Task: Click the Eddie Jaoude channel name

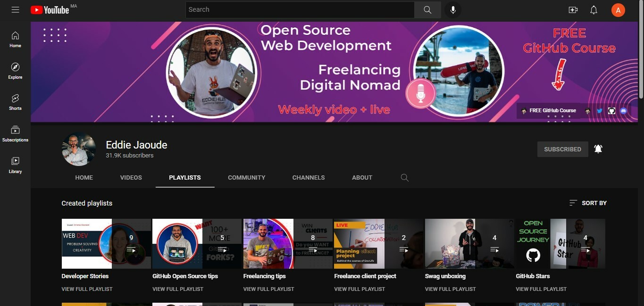Action: (136, 145)
